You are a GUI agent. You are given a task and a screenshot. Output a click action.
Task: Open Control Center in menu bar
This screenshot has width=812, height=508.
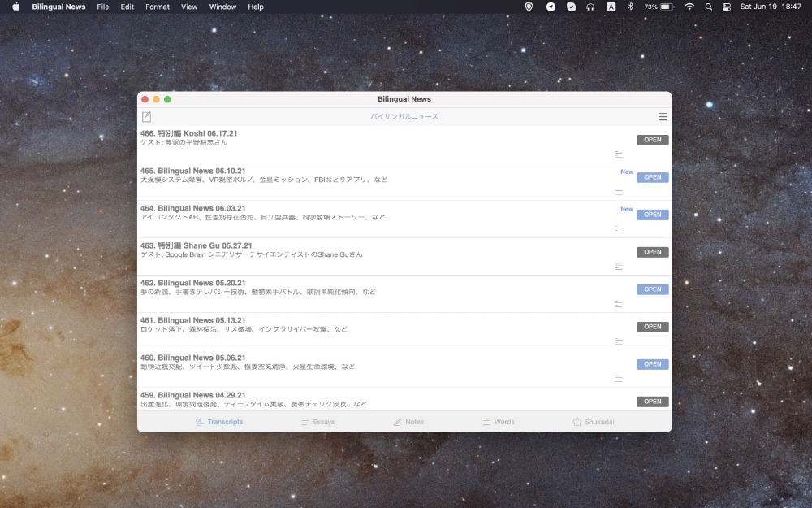(727, 7)
